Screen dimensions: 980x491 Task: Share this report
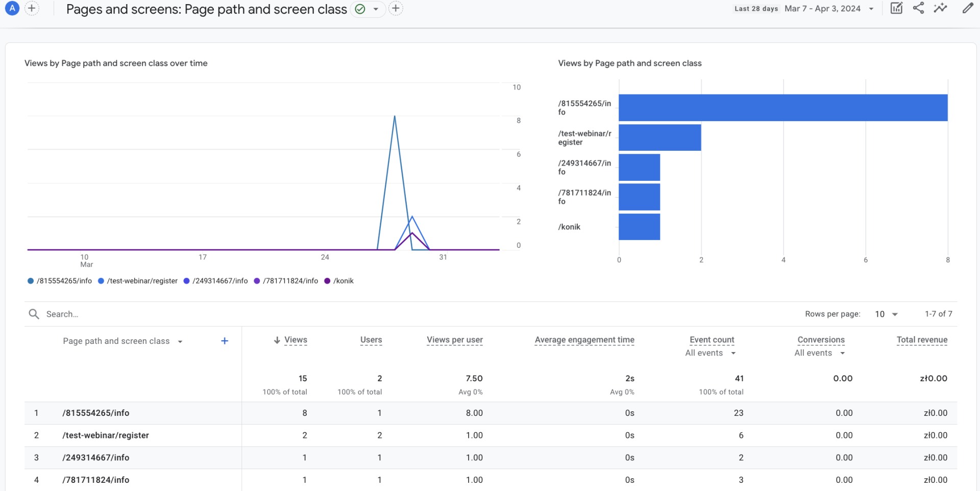pos(919,8)
